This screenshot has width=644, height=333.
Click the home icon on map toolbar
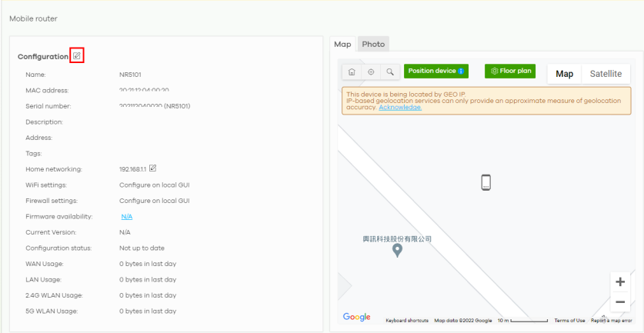tap(352, 72)
